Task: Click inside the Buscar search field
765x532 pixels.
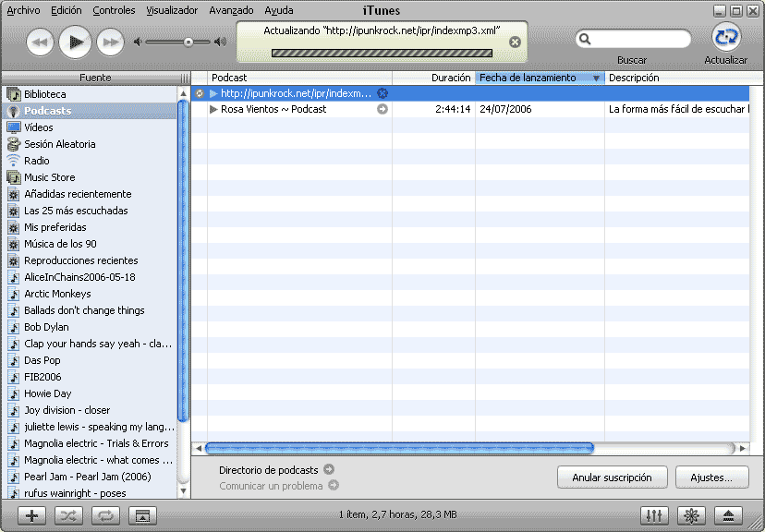Action: [633, 39]
